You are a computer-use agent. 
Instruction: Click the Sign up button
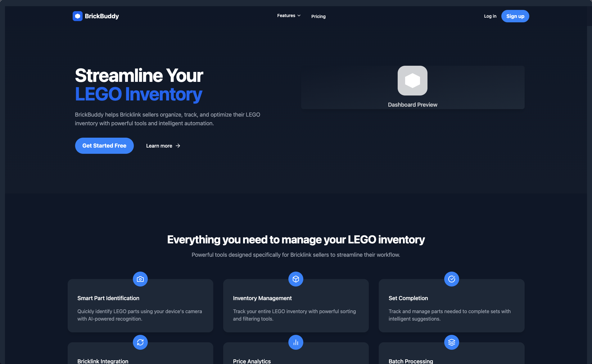(x=515, y=16)
